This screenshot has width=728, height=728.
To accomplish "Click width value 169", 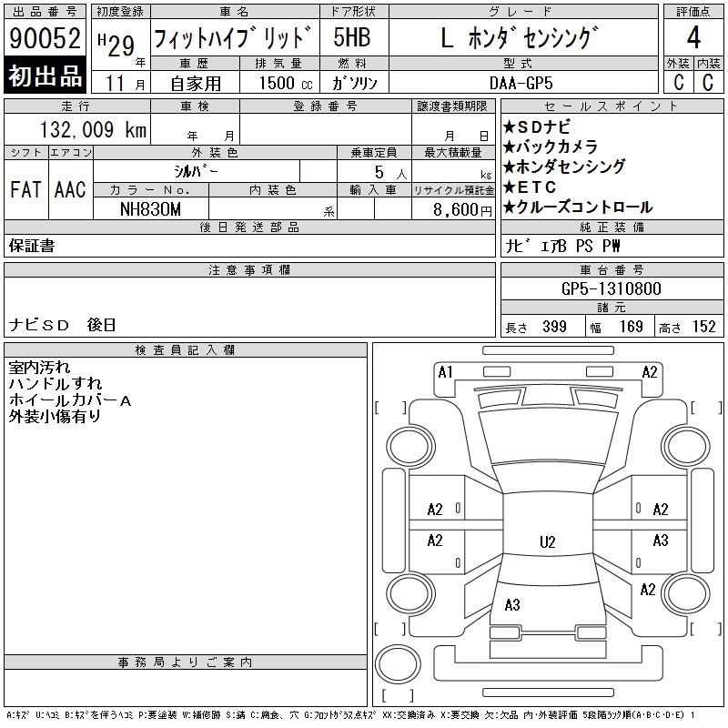I will 631,327.
